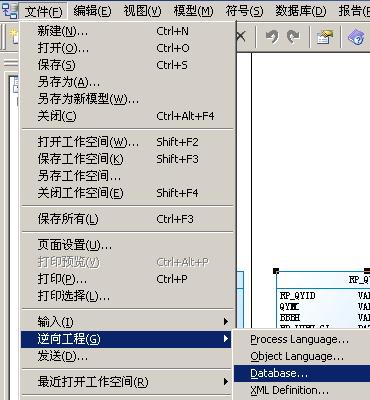Choose 页面设置(U)... entry

click(x=127, y=245)
